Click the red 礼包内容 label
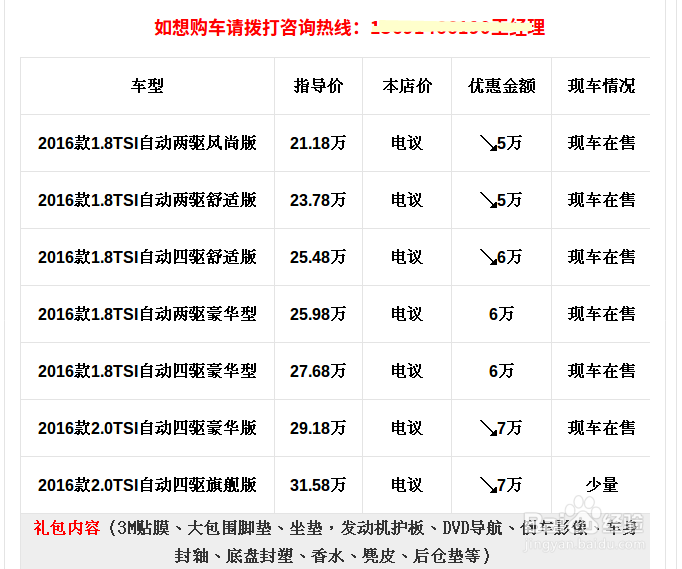This screenshot has height=569, width=682. pyautogui.click(x=67, y=528)
